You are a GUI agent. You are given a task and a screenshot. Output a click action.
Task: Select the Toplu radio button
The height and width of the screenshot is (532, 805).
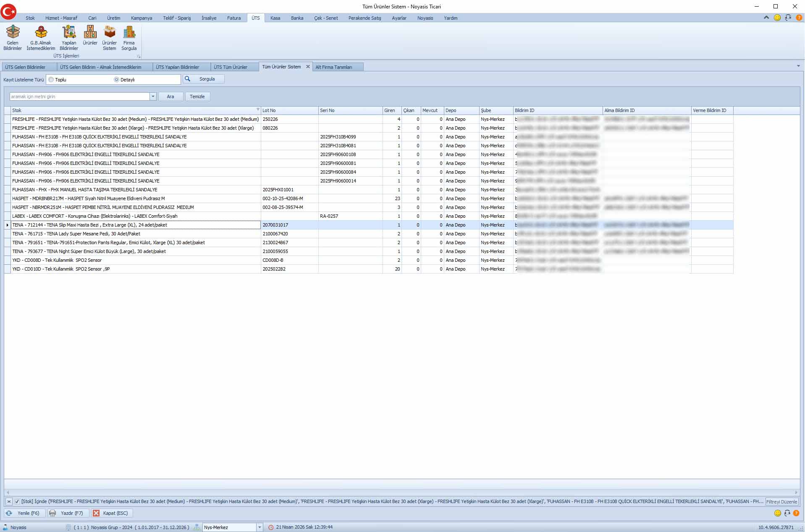[x=51, y=80]
